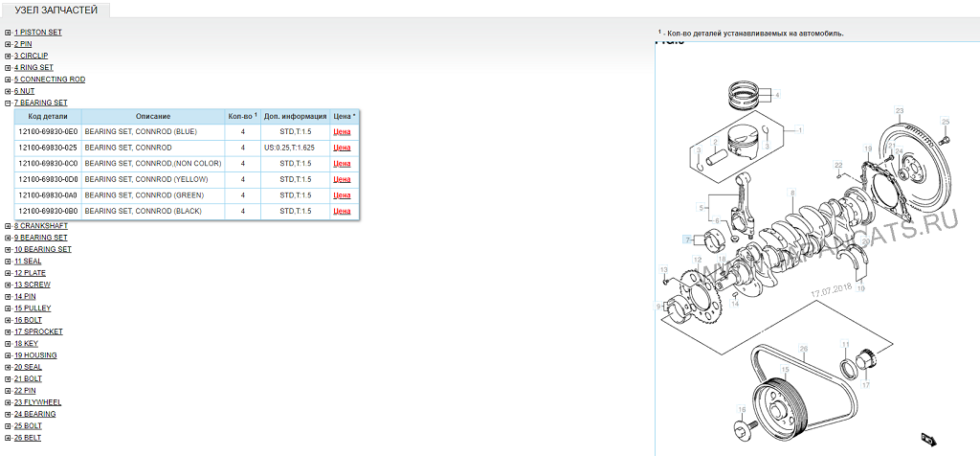Click highlighted callout 7 in the diagram

click(x=687, y=239)
